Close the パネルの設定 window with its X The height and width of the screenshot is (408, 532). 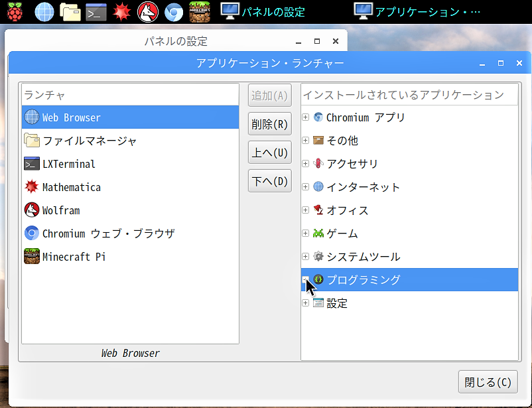click(336, 41)
